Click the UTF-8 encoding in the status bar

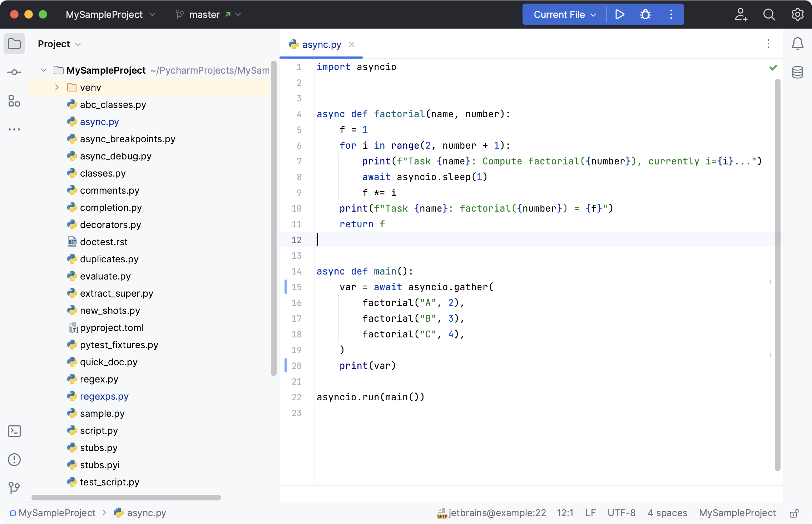point(621,513)
